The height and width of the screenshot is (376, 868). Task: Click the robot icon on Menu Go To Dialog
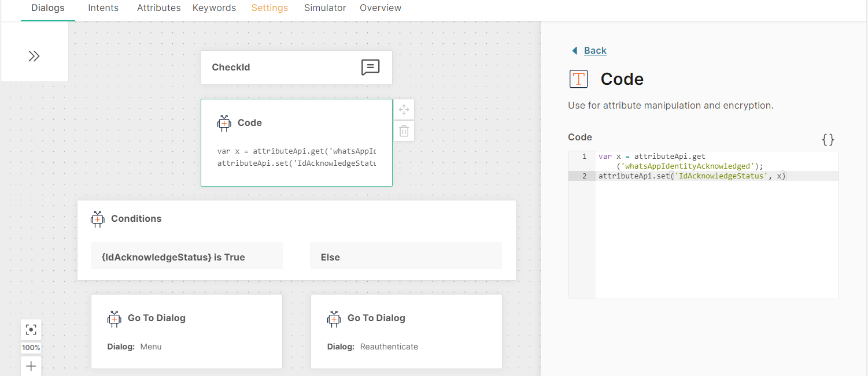114,318
